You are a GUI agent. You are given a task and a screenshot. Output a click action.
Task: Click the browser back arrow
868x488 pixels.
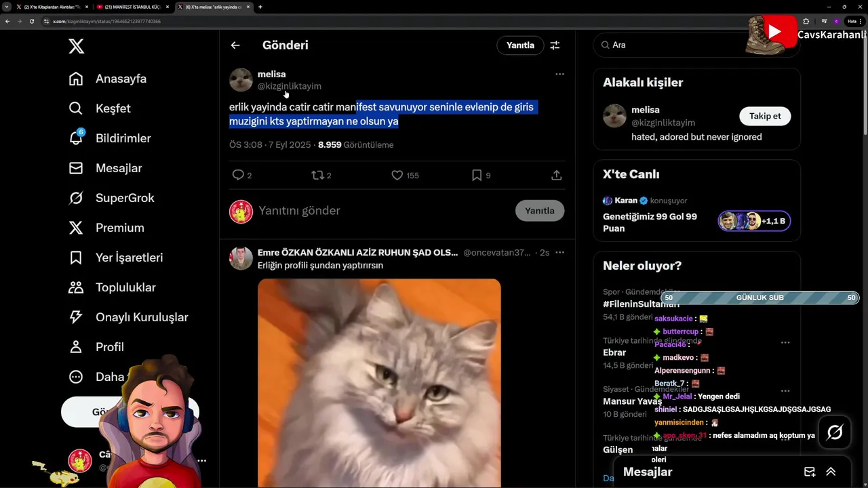pyautogui.click(x=7, y=21)
